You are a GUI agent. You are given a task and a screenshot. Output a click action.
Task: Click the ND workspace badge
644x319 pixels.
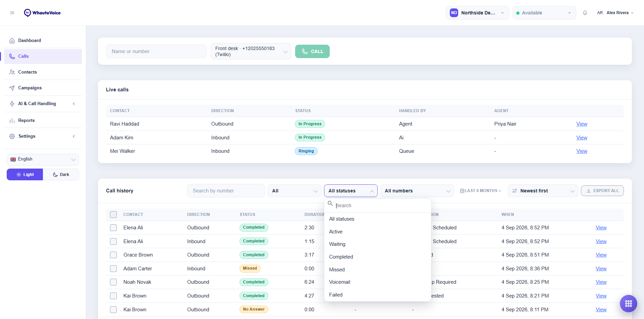[x=454, y=13]
